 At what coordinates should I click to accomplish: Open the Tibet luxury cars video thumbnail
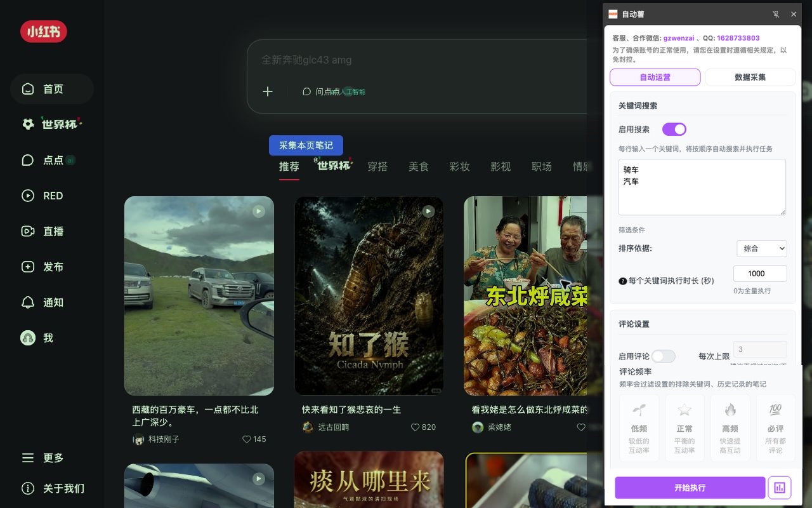click(199, 296)
